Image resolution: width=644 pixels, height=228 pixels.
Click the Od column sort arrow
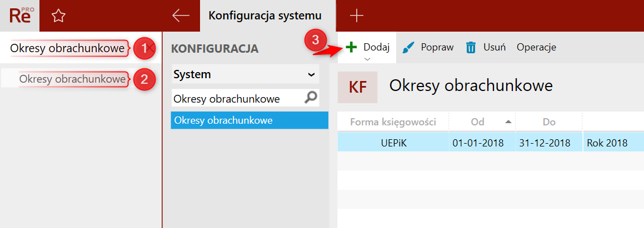tap(508, 121)
